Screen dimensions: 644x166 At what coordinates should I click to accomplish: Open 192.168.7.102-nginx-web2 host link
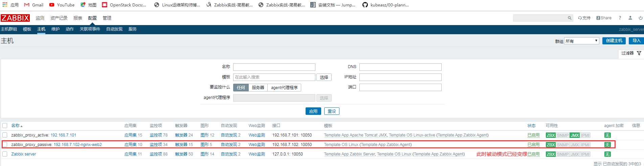(77, 145)
